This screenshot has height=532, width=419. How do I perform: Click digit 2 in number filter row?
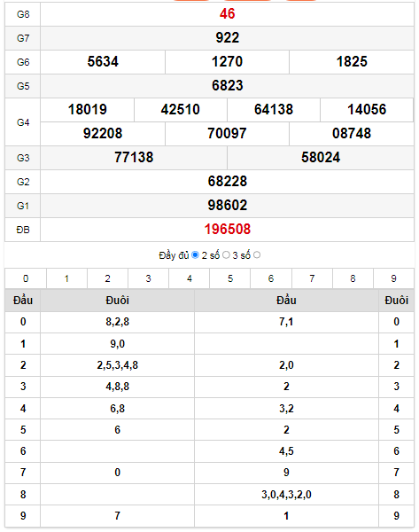point(107,278)
